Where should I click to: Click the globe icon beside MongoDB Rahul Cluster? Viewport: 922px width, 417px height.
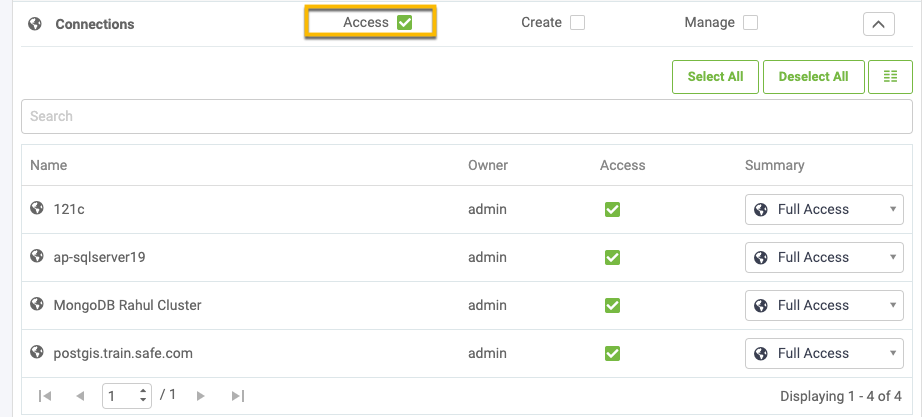tap(37, 305)
